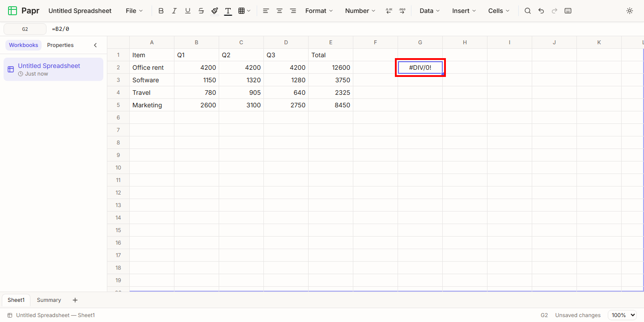
Task: Open the Insert menu
Action: (x=464, y=11)
